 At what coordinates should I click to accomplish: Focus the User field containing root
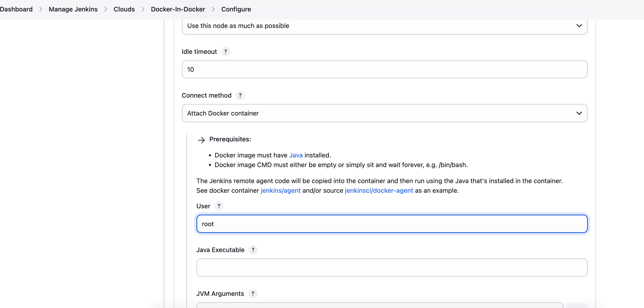(x=392, y=224)
